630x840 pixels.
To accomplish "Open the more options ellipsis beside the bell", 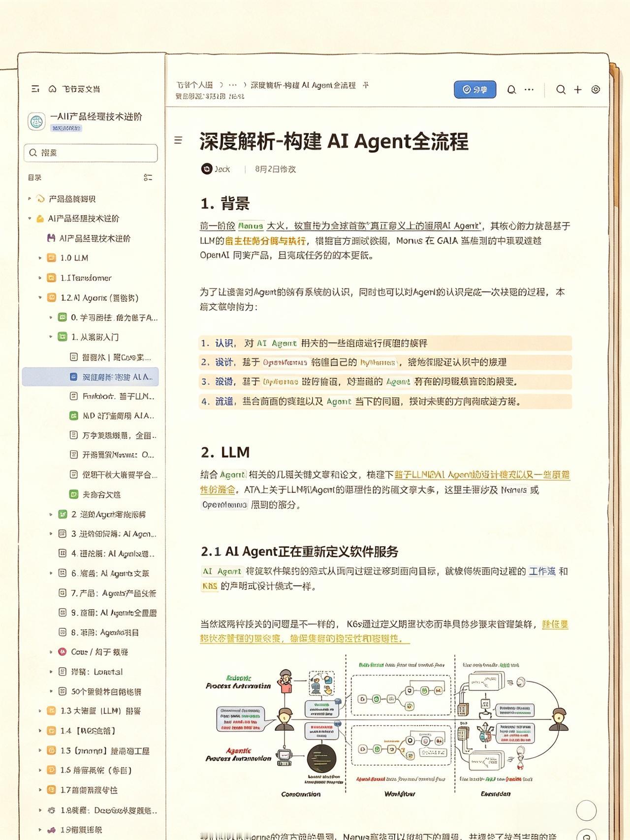I will pyautogui.click(x=529, y=90).
